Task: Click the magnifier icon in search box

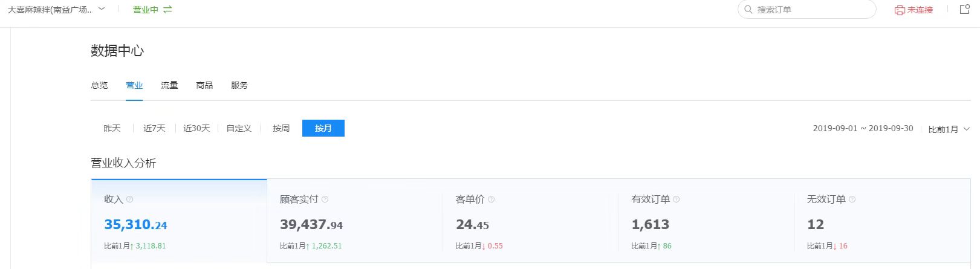Action: pos(748,10)
